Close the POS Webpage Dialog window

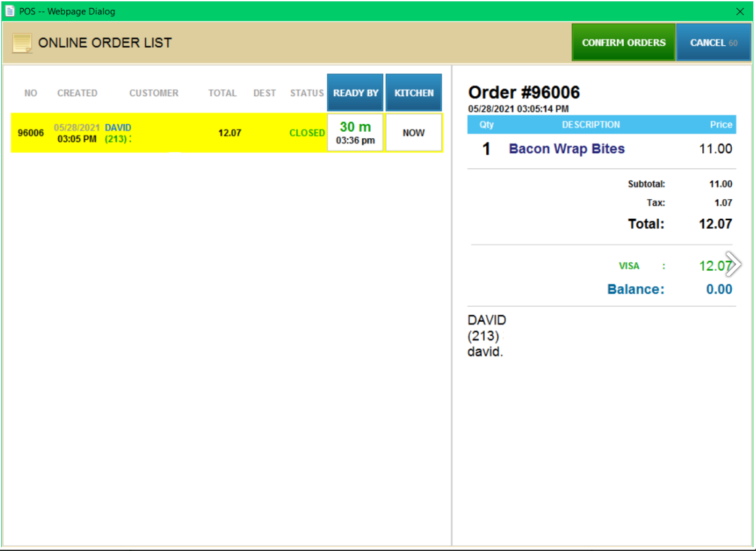740,11
